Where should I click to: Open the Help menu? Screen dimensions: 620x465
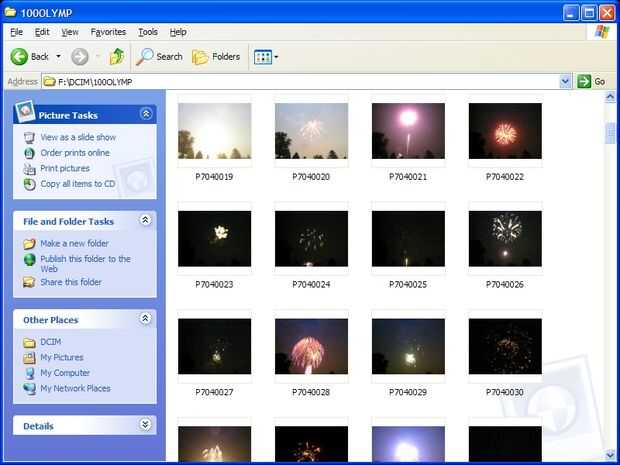click(x=178, y=32)
